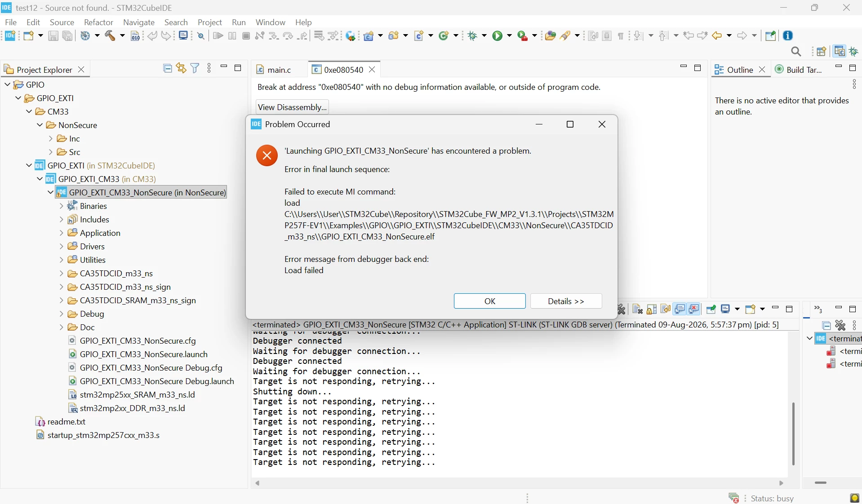Click Project Explorer View Menu dots

(x=209, y=68)
